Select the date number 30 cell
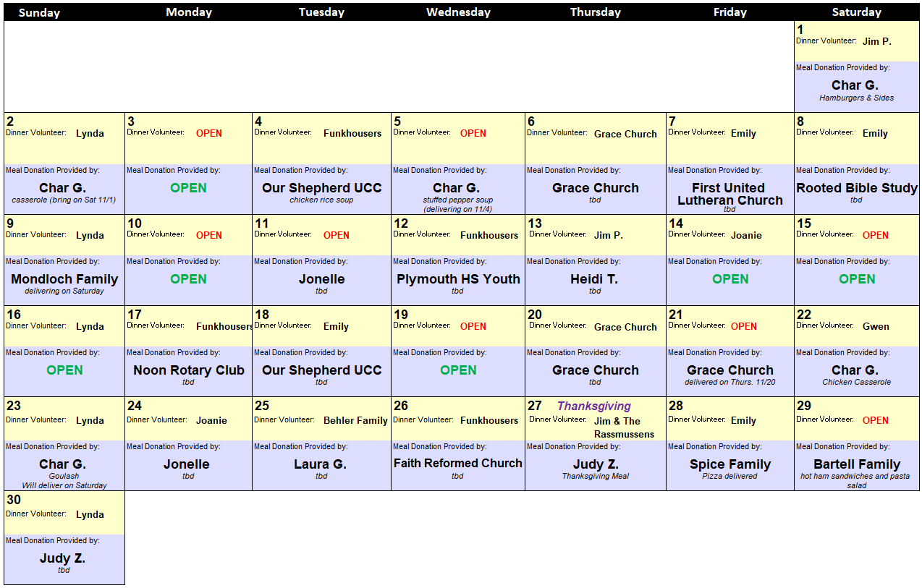This screenshot has height=588, width=922. (14, 500)
